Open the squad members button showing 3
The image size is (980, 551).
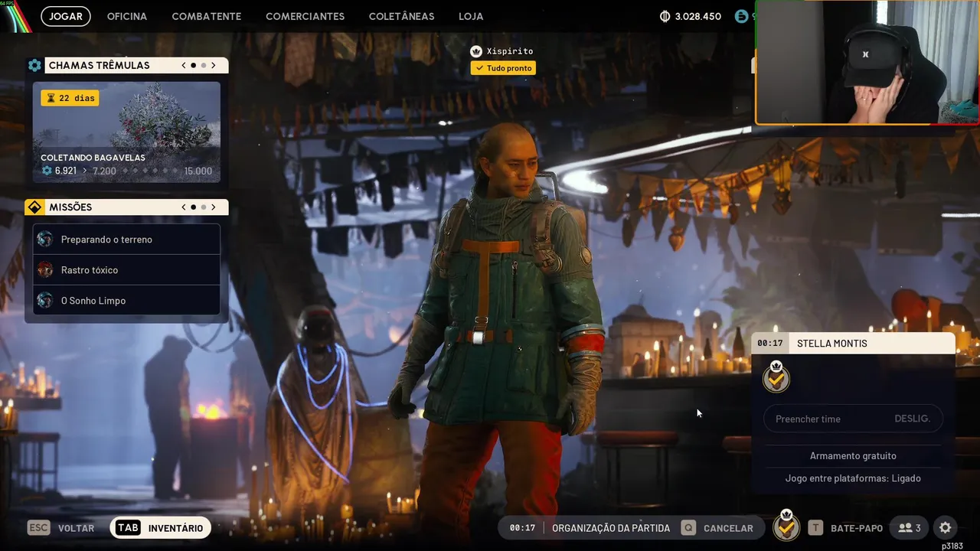pyautogui.click(x=910, y=527)
